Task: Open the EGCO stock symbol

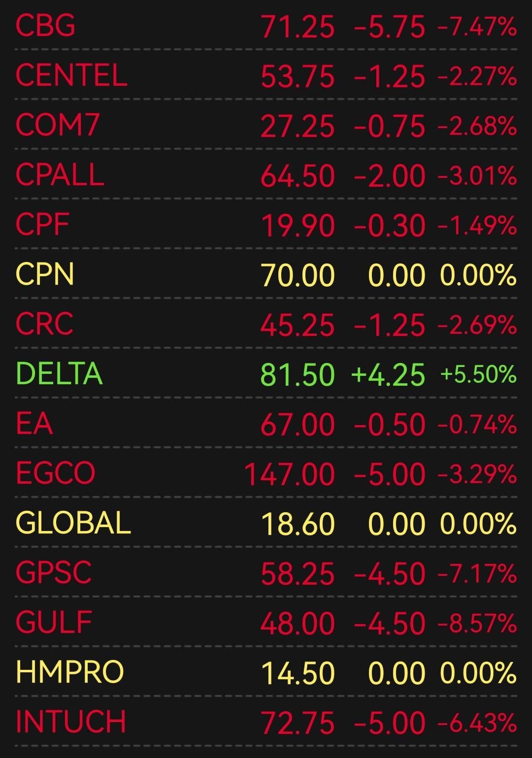Action: point(55,473)
